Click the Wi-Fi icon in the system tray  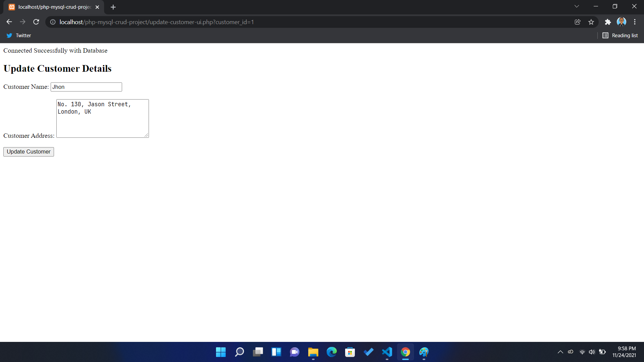(582, 352)
